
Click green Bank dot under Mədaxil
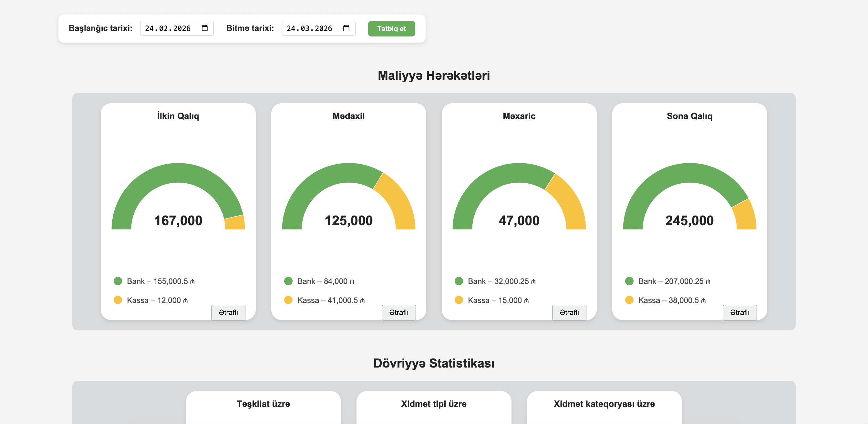point(288,281)
